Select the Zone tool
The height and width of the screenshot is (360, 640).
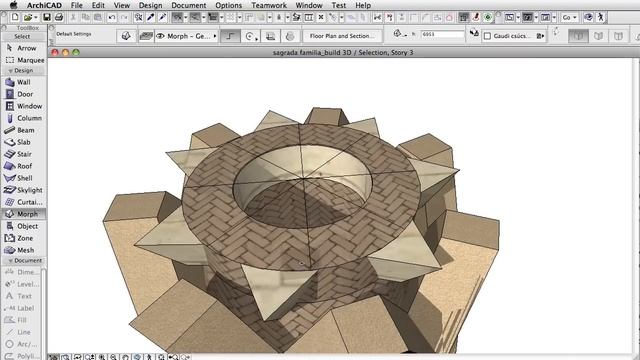[24, 238]
